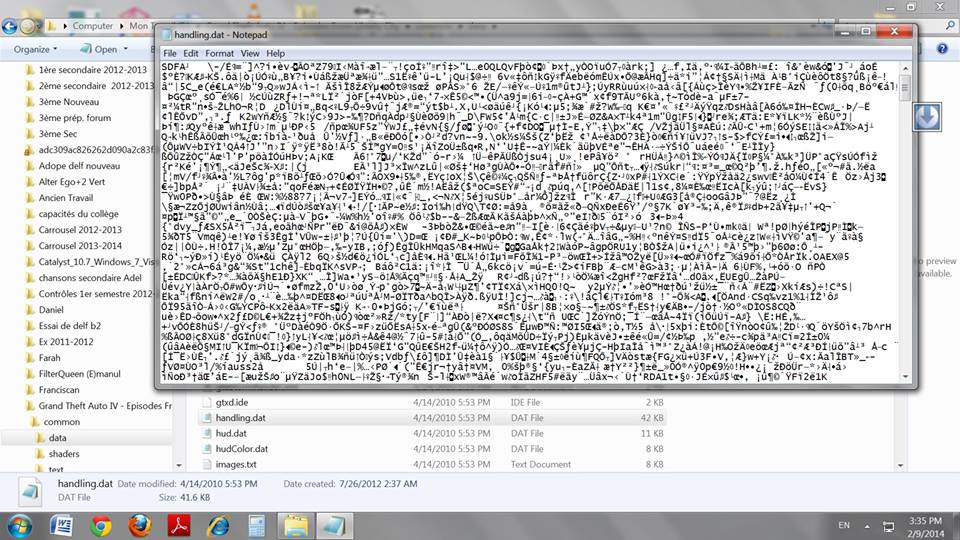The image size is (960, 540).
Task: Click the file list scroll down arrow
Action: [x=900, y=465]
